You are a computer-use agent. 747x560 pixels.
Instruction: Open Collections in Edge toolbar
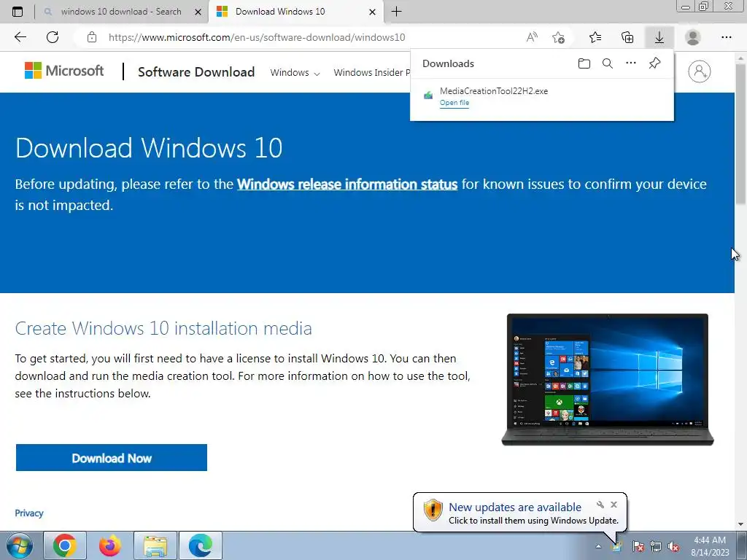click(627, 37)
